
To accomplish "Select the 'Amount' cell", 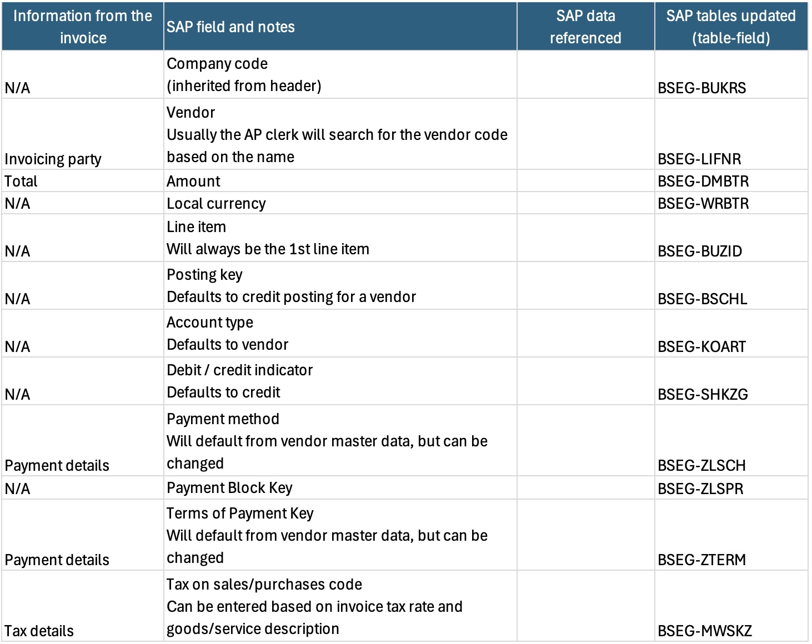I will (340, 181).
